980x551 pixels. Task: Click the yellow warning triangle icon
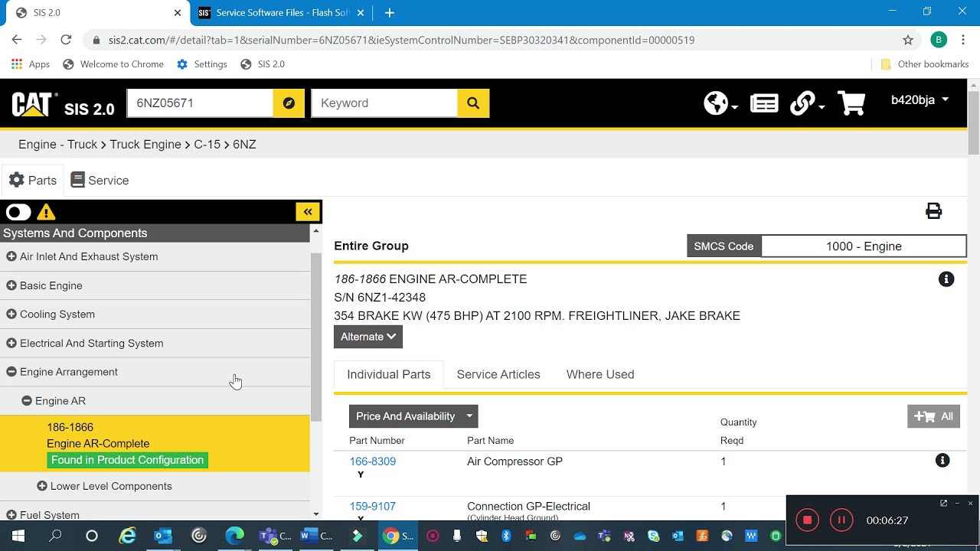click(46, 212)
